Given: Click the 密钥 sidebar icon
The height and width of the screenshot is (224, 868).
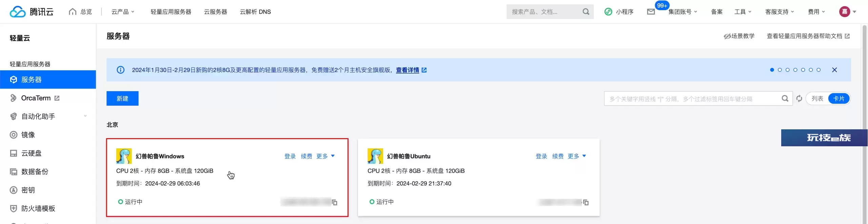Looking at the screenshot, I should (x=14, y=190).
